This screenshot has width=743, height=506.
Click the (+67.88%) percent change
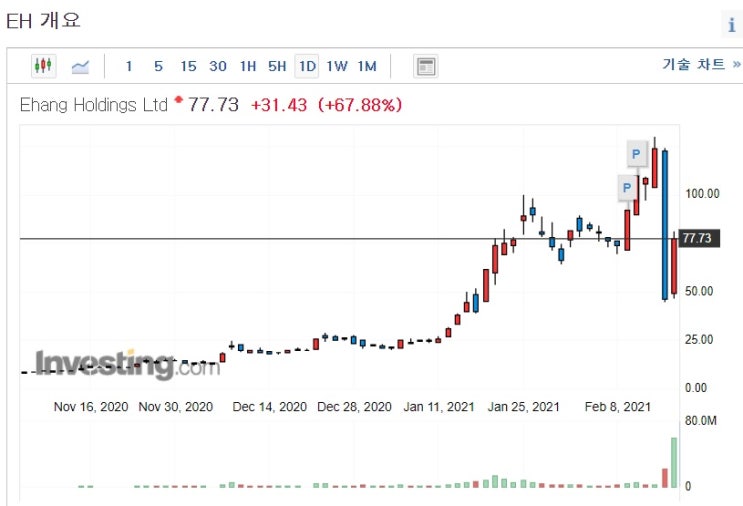pos(360,105)
